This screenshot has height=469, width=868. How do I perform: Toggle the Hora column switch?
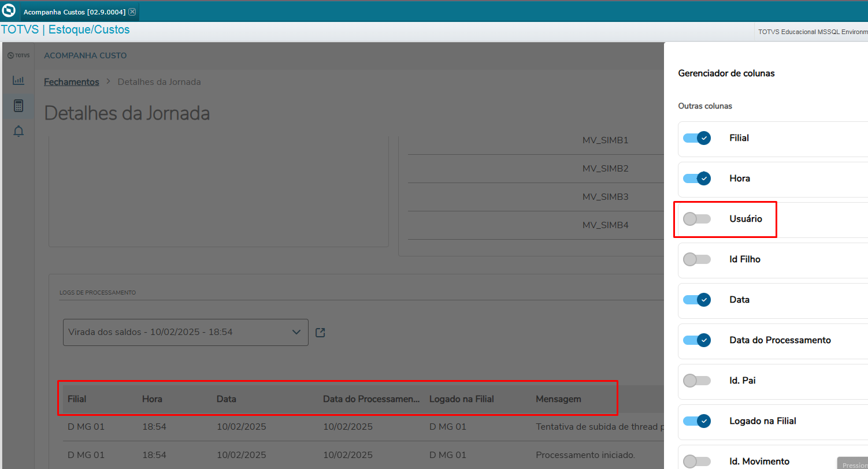[697, 178]
